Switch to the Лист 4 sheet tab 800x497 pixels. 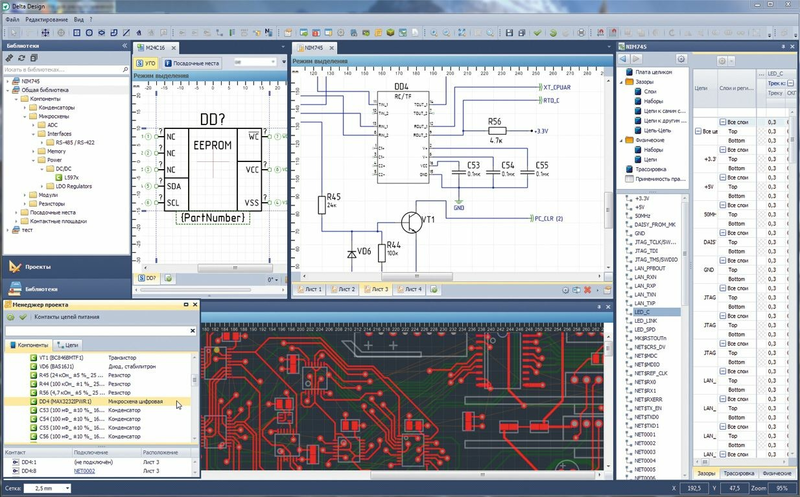[410, 289]
